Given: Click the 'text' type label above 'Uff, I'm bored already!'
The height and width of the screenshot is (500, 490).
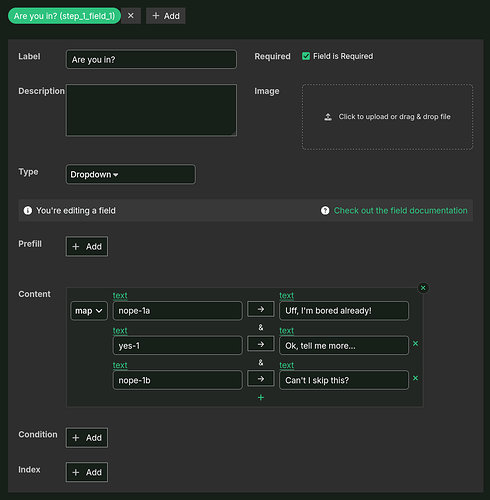Looking at the screenshot, I should (x=287, y=295).
